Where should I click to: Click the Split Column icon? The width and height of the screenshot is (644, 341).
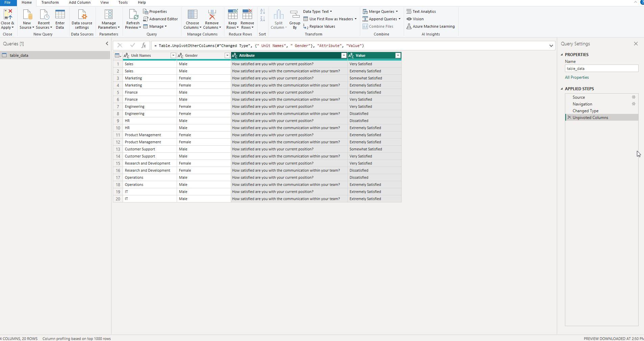point(278,15)
